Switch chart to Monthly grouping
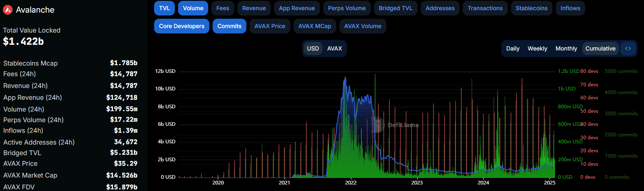This screenshot has height=191, width=644. (566, 48)
